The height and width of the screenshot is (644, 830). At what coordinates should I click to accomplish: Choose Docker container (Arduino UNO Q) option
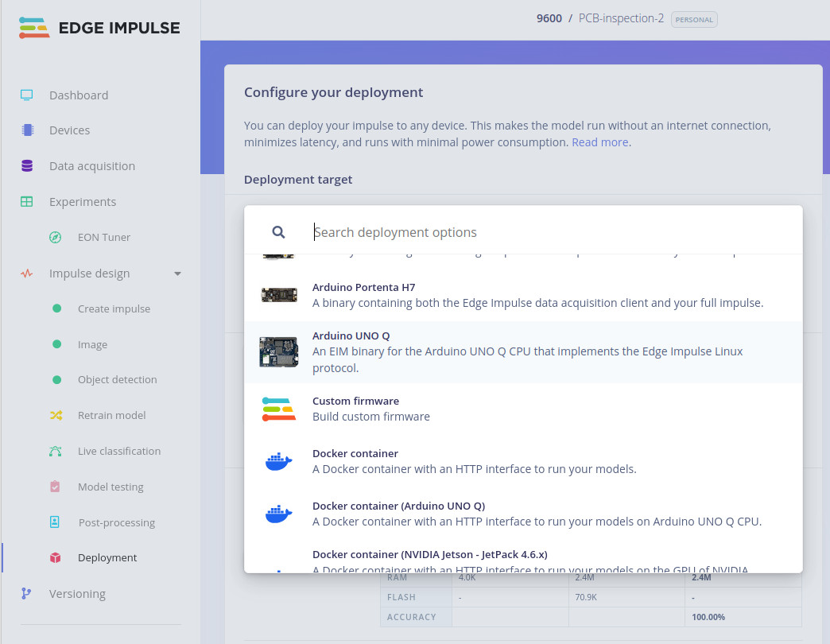pyautogui.click(x=523, y=514)
